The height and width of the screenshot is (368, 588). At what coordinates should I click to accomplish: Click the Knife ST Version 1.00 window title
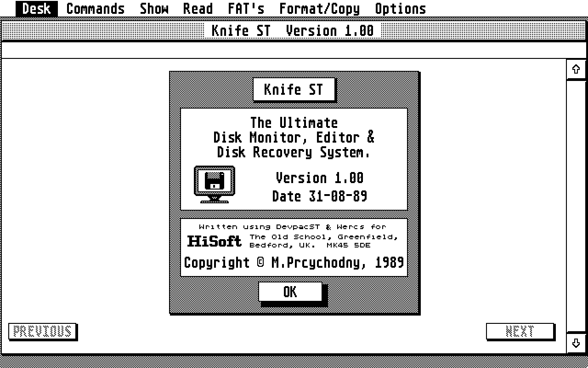pos(293,31)
